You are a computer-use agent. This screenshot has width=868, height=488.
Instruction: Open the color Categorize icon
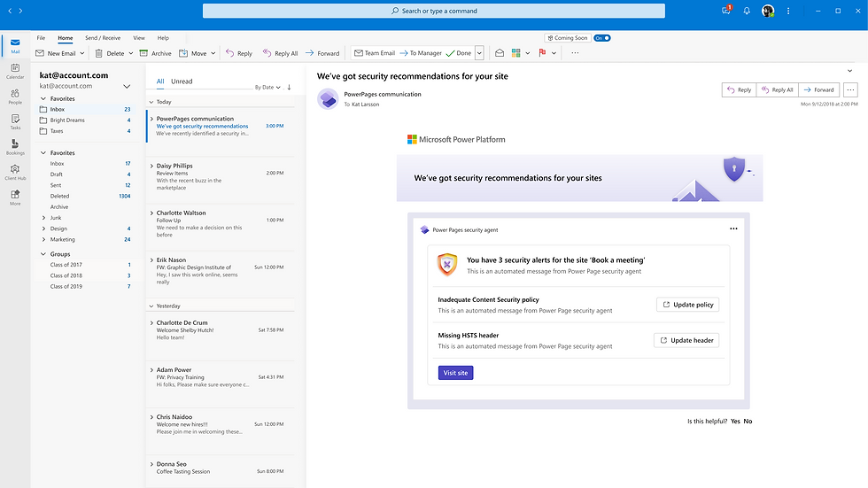(516, 53)
